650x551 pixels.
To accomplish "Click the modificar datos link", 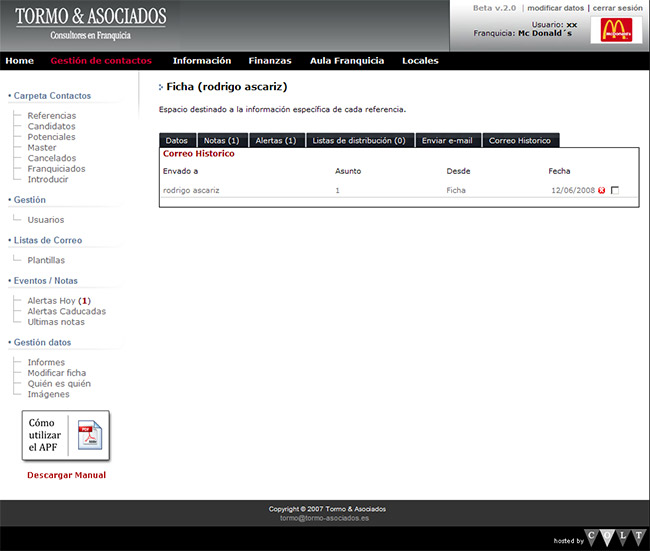I will (555, 7).
